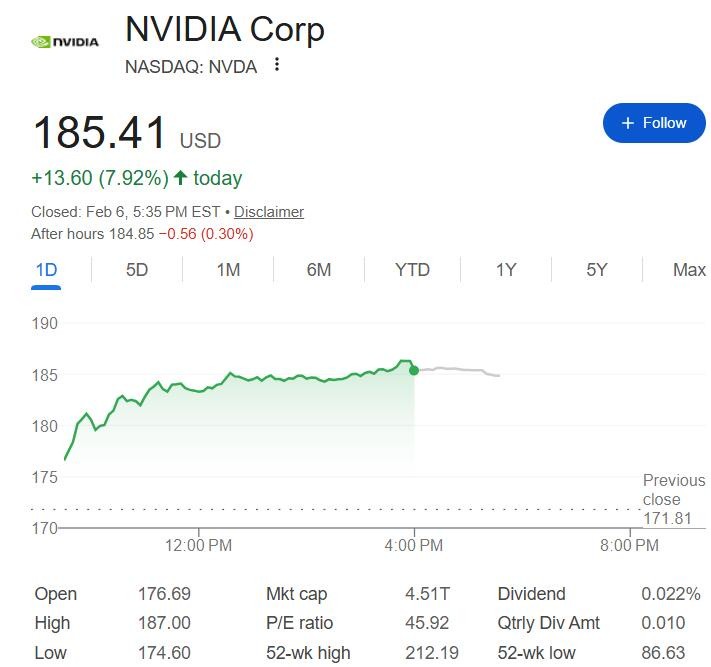This screenshot has height=667, width=711.
Task: Click the Mkt cap value 4.51T
Action: click(427, 594)
